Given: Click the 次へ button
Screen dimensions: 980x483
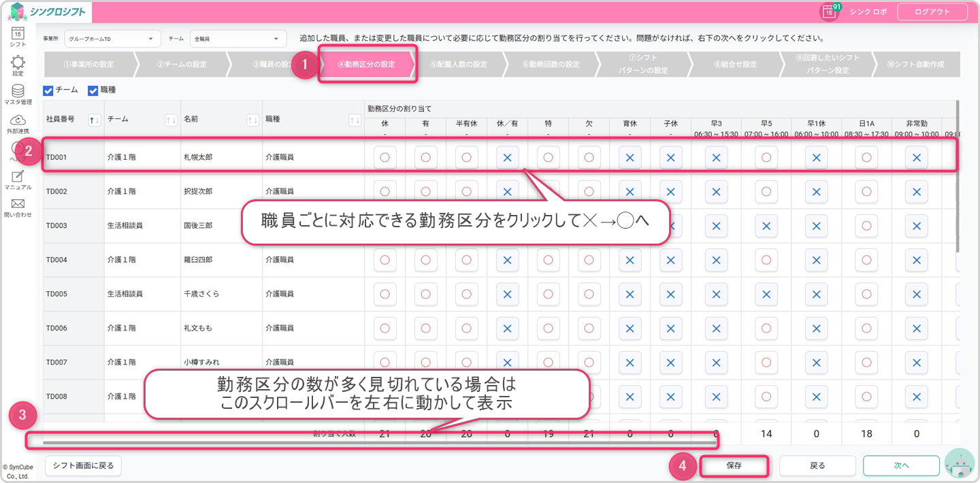Looking at the screenshot, I should 901,466.
